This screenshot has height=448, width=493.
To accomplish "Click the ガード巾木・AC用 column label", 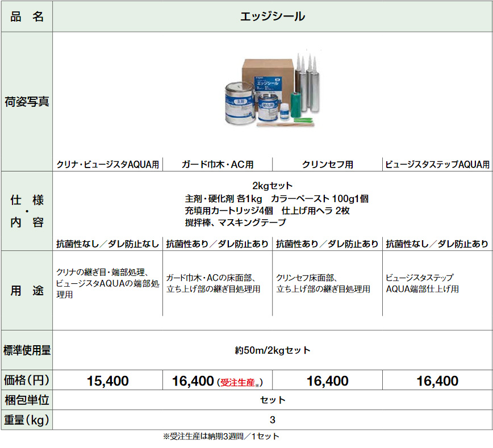I will 218,165.
